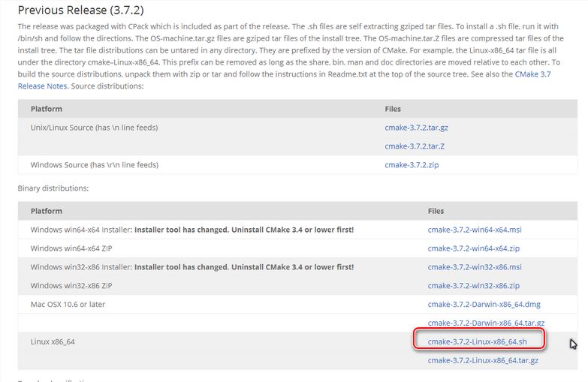The width and height of the screenshot is (588, 382).
Task: Download cmake-3.7.2-win64-x64.msi installer
Action: point(475,230)
